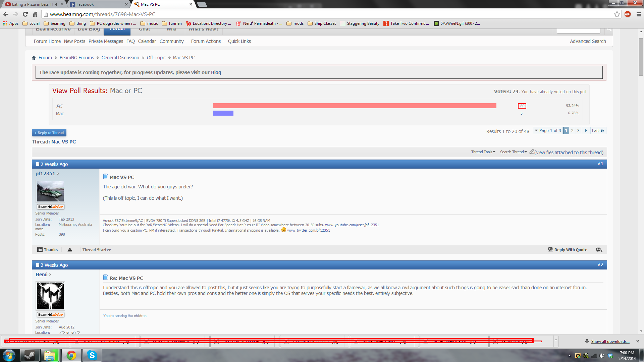Click the page vertical scrollbar thumb

pos(641,57)
